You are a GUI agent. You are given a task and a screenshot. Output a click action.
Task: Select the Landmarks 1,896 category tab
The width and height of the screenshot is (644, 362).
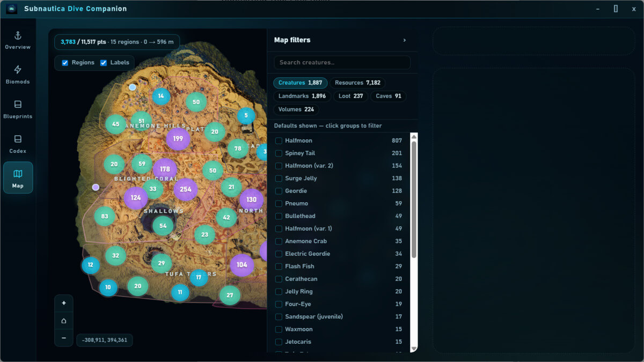tap(302, 97)
